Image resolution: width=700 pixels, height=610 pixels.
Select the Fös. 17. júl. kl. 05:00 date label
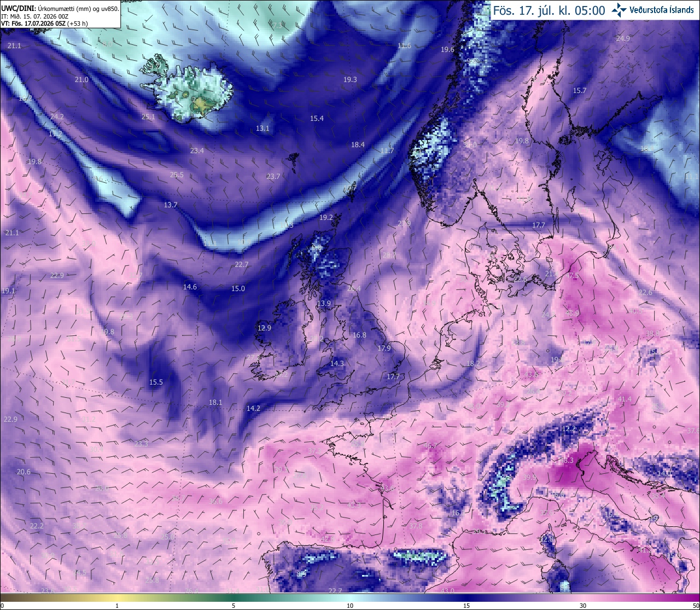click(549, 10)
